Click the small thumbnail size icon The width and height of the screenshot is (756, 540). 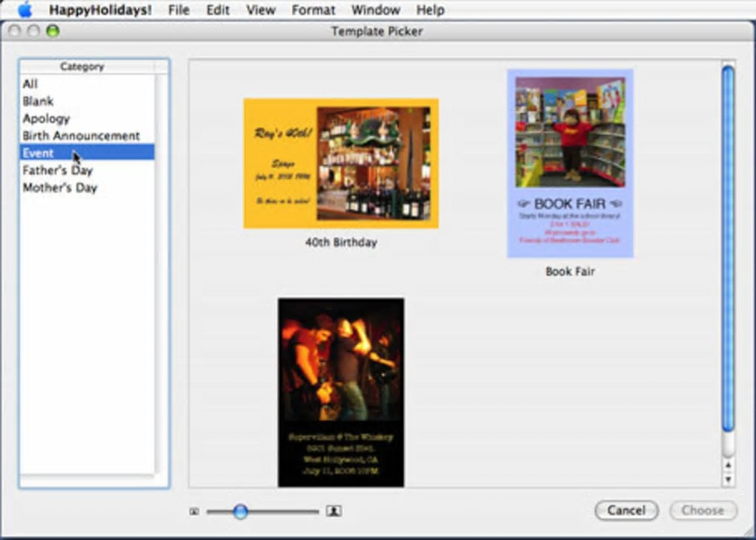coord(194,511)
